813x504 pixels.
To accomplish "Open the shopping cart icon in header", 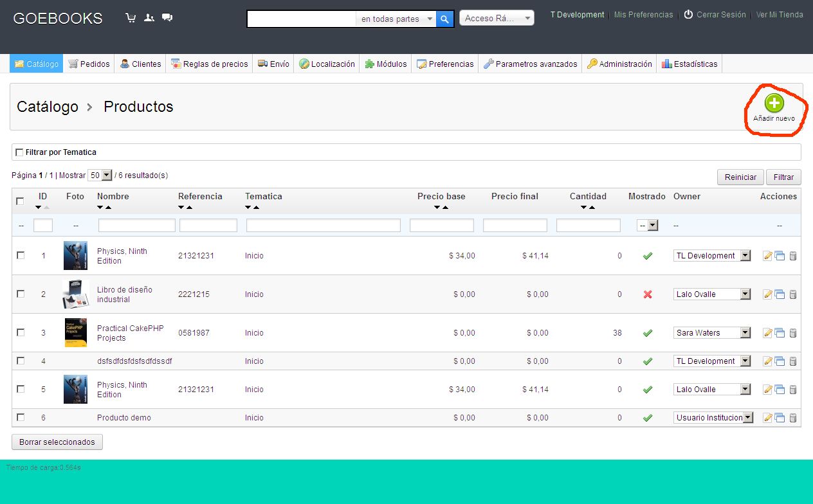I will (x=131, y=18).
